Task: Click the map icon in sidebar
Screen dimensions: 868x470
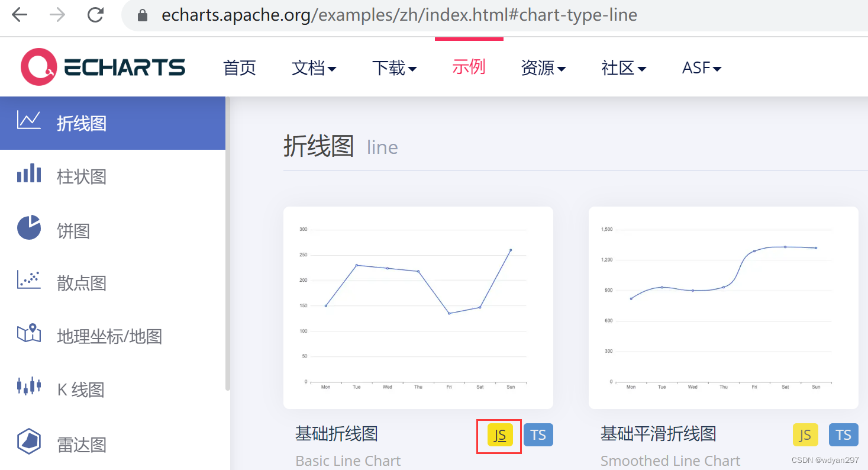Action: pos(29,333)
